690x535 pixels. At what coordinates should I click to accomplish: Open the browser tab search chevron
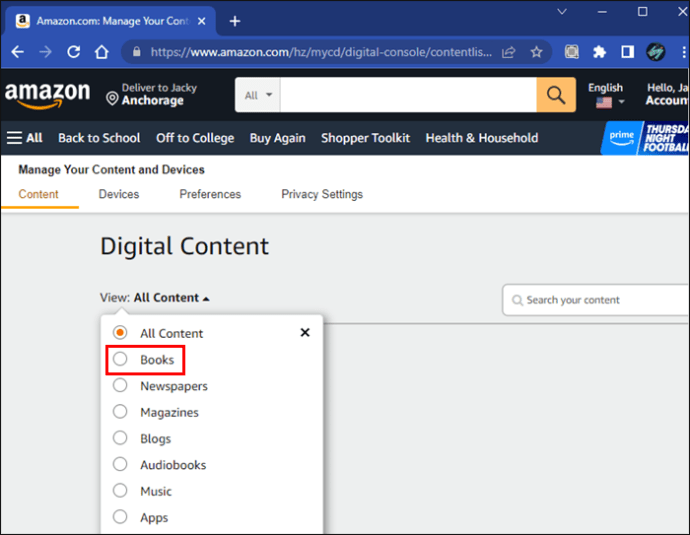pyautogui.click(x=562, y=12)
